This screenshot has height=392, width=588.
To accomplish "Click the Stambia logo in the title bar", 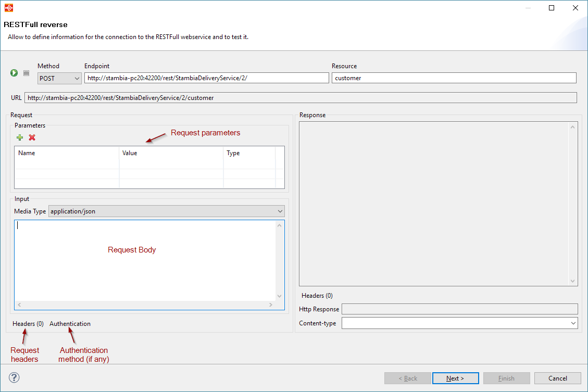I will point(8,7).
